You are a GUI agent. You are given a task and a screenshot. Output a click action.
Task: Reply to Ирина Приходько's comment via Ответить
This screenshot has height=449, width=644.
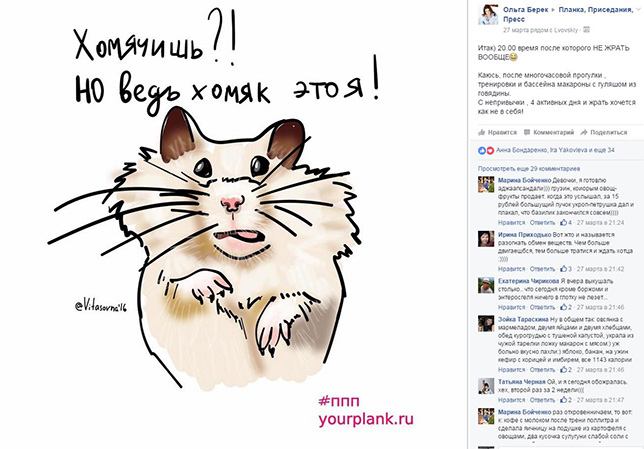click(542, 269)
